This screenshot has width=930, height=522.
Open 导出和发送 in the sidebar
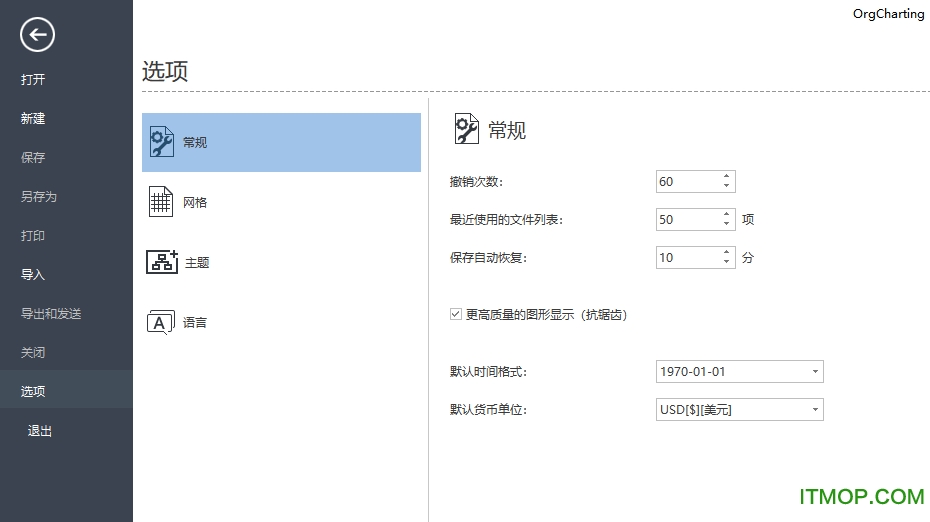[51, 314]
